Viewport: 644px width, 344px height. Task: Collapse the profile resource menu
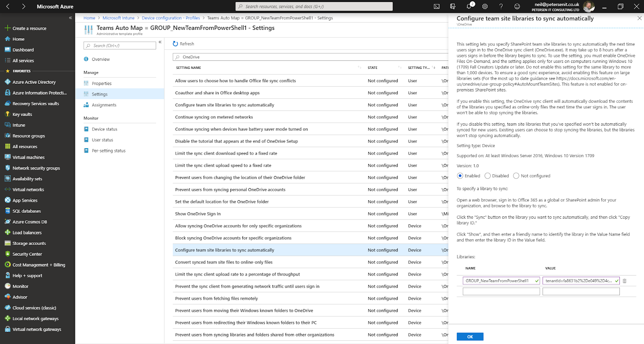tap(160, 42)
